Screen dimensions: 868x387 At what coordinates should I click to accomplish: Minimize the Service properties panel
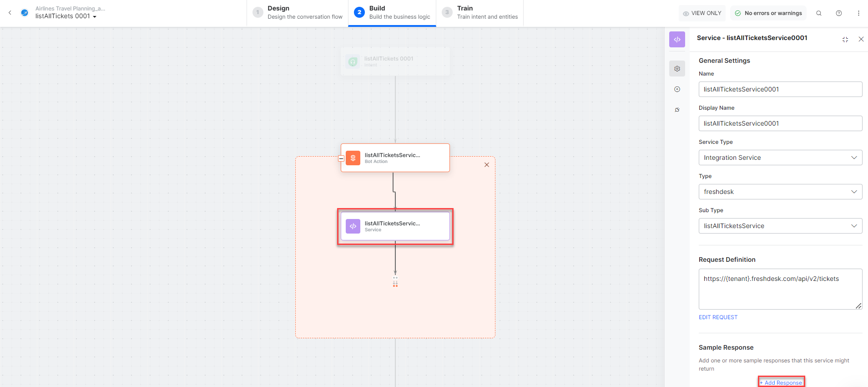pyautogui.click(x=845, y=40)
